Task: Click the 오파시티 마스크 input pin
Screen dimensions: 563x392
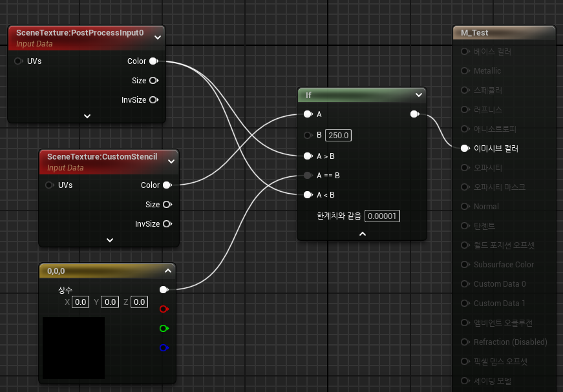Action: pyautogui.click(x=465, y=187)
